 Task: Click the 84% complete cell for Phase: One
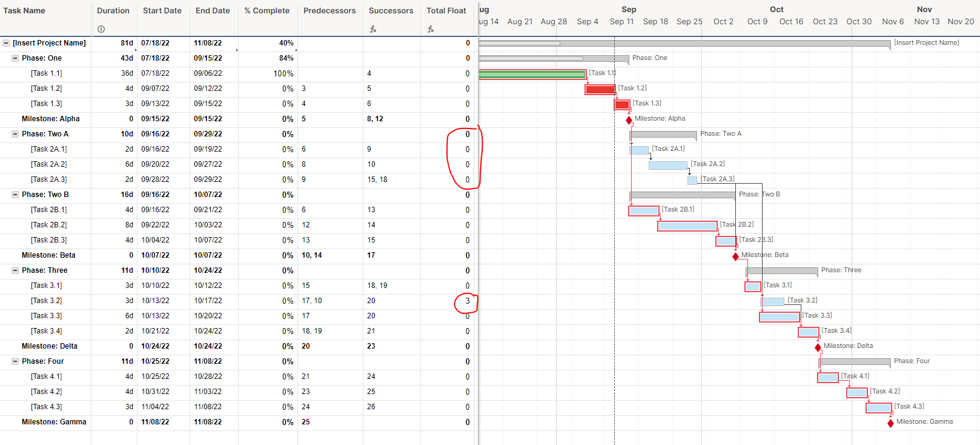click(x=286, y=58)
